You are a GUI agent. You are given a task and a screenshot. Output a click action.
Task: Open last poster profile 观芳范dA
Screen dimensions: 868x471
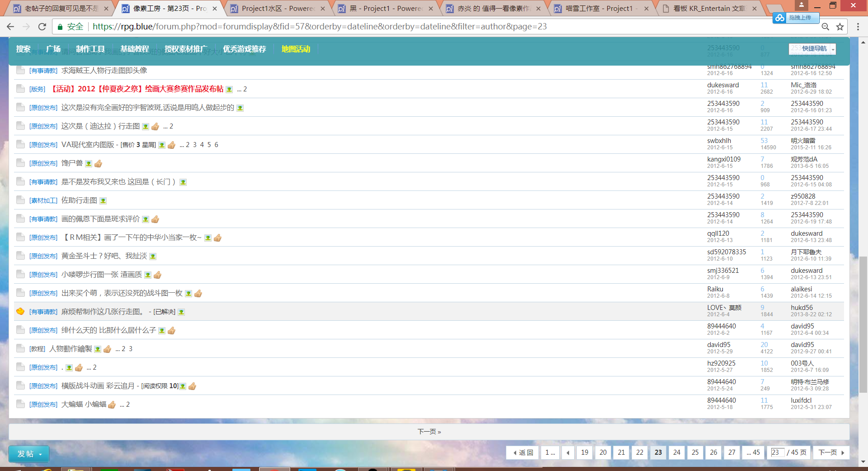coord(804,159)
